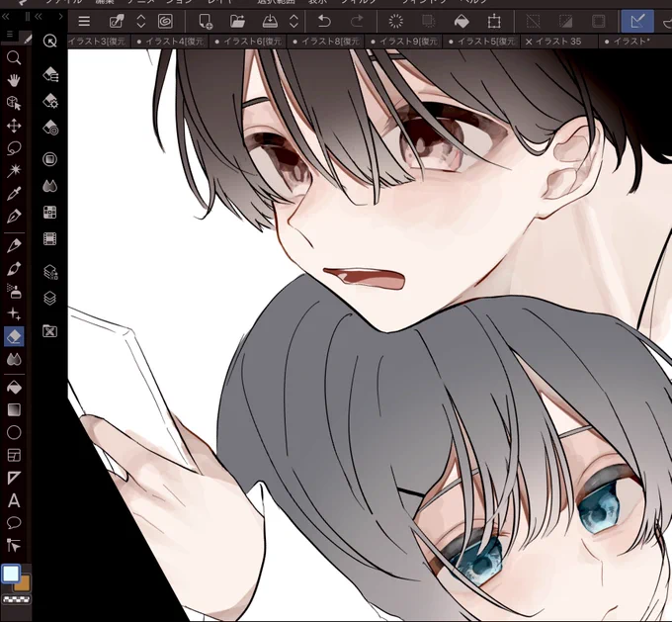Select the Figure ellipse tool
The image size is (672, 622).
pyautogui.click(x=14, y=432)
